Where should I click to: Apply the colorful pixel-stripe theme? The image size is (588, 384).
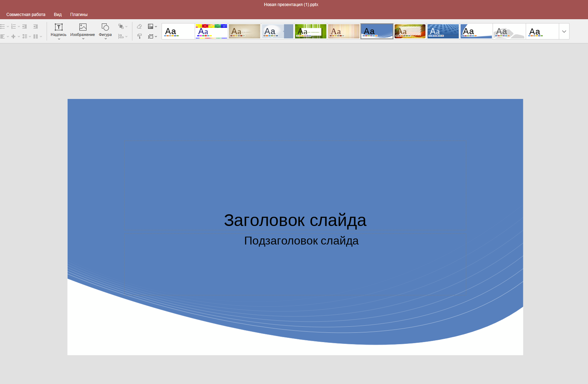tap(211, 31)
